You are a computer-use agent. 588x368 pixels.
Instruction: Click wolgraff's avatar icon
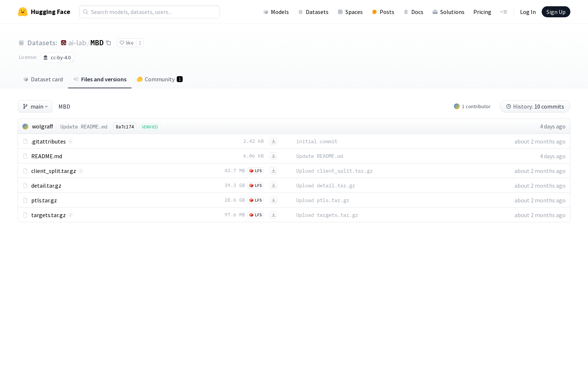click(x=25, y=126)
